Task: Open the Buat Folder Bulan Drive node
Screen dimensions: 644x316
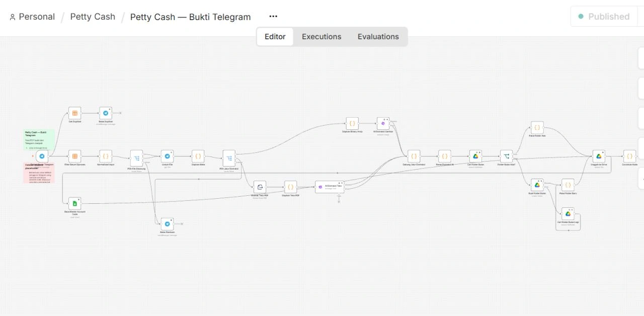Action: [x=537, y=185]
